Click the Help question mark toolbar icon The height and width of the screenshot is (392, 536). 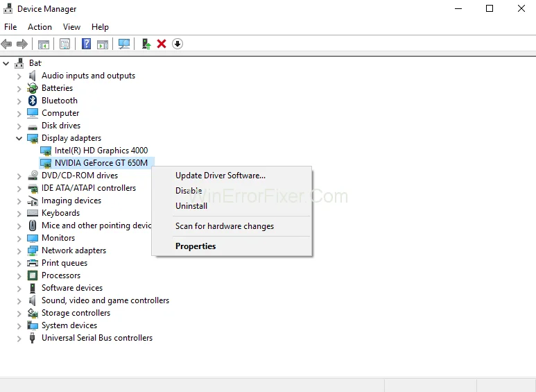86,44
